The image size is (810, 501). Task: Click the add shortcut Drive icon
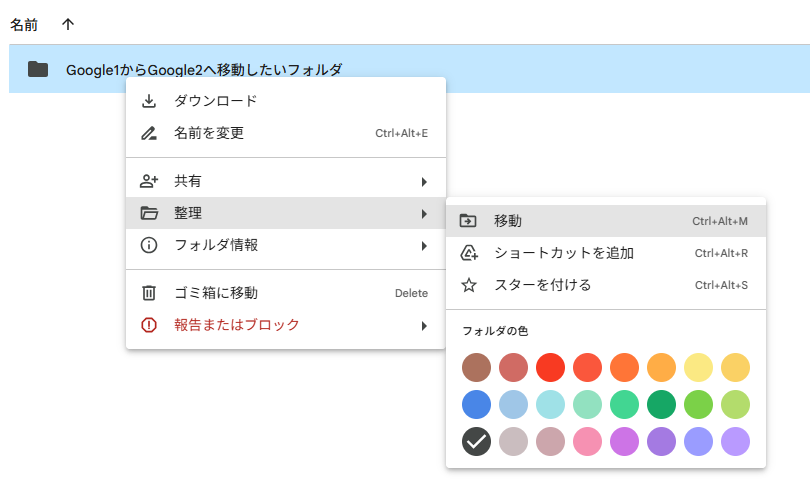pyautogui.click(x=469, y=253)
